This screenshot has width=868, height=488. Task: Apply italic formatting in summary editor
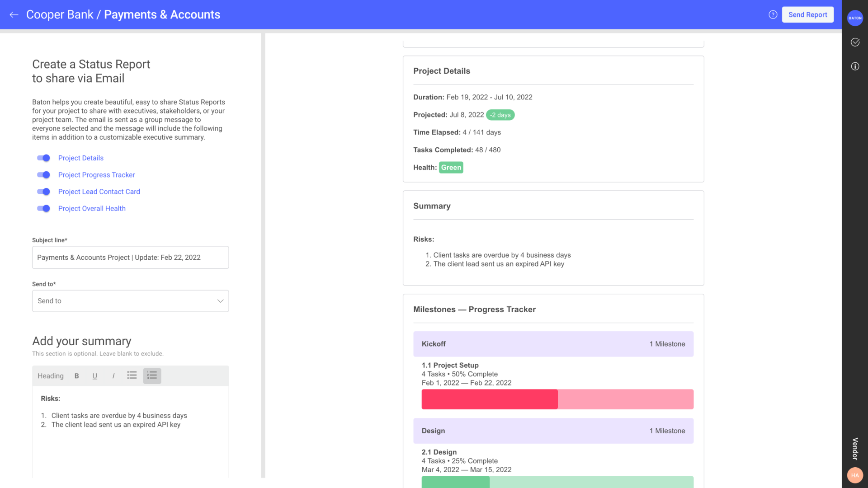[113, 376]
